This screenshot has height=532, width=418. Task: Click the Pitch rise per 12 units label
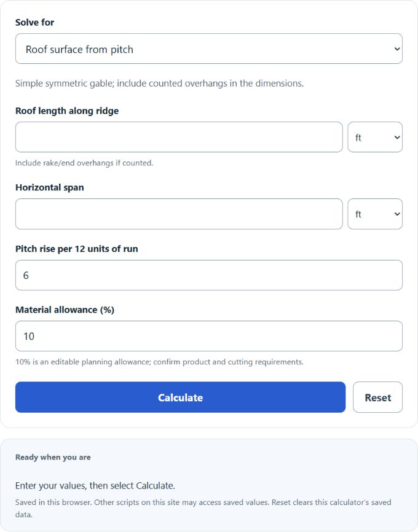tap(77, 249)
